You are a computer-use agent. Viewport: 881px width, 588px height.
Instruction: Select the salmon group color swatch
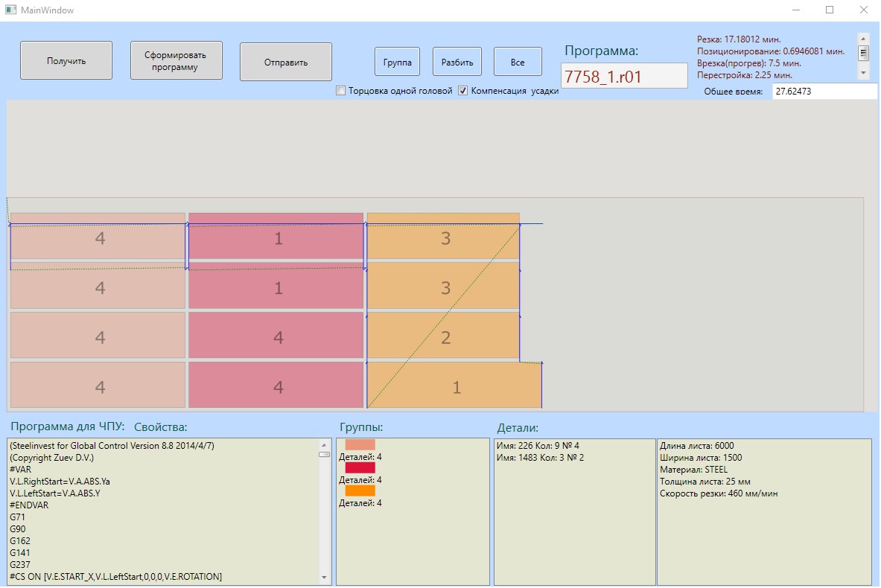pos(360,445)
